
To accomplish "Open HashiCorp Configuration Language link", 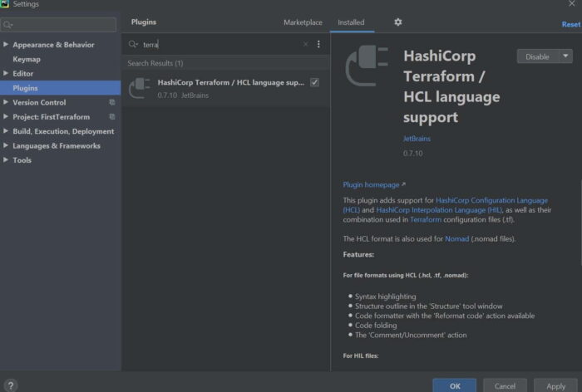I will tap(491, 200).
